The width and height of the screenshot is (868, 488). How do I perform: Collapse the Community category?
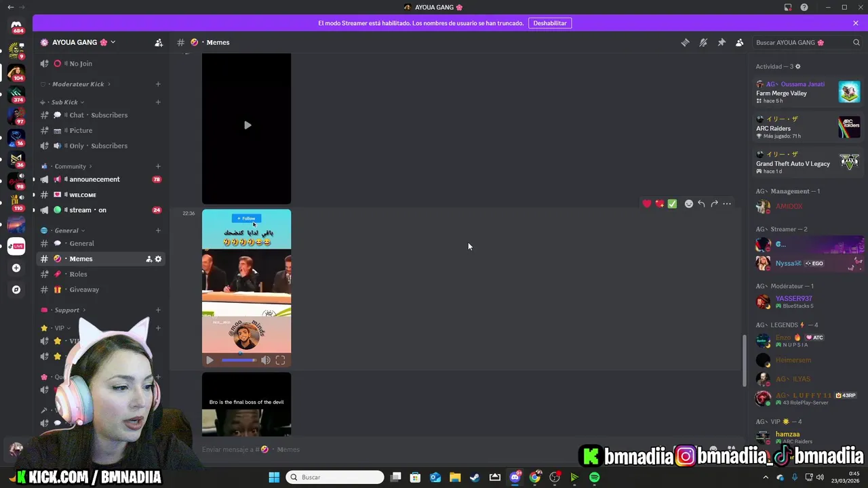point(68,166)
